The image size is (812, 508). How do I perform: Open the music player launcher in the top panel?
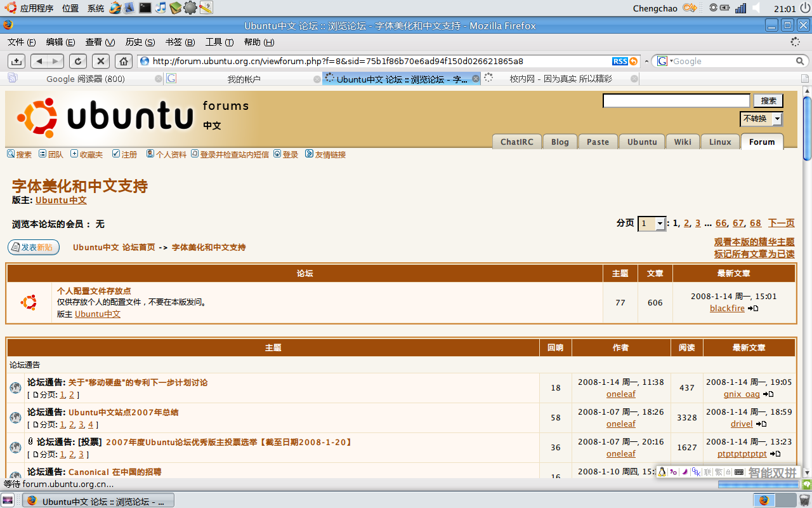[160, 8]
